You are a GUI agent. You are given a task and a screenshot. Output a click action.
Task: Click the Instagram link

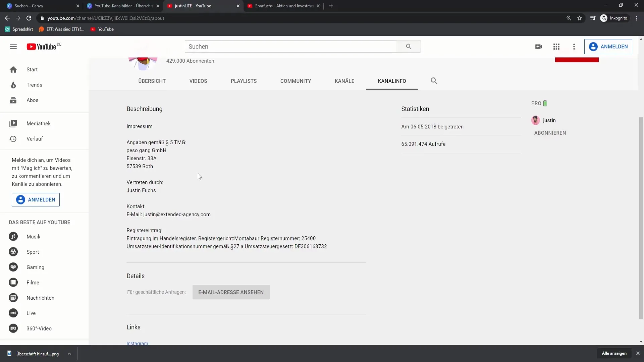point(137,343)
